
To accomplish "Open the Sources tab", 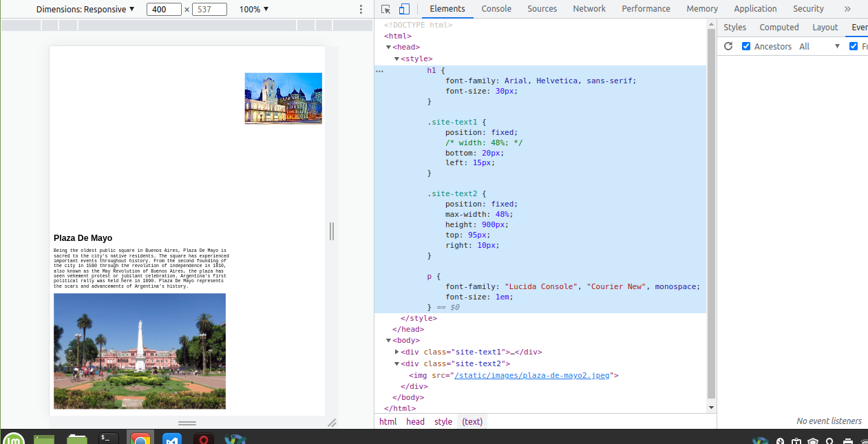I will pos(542,9).
